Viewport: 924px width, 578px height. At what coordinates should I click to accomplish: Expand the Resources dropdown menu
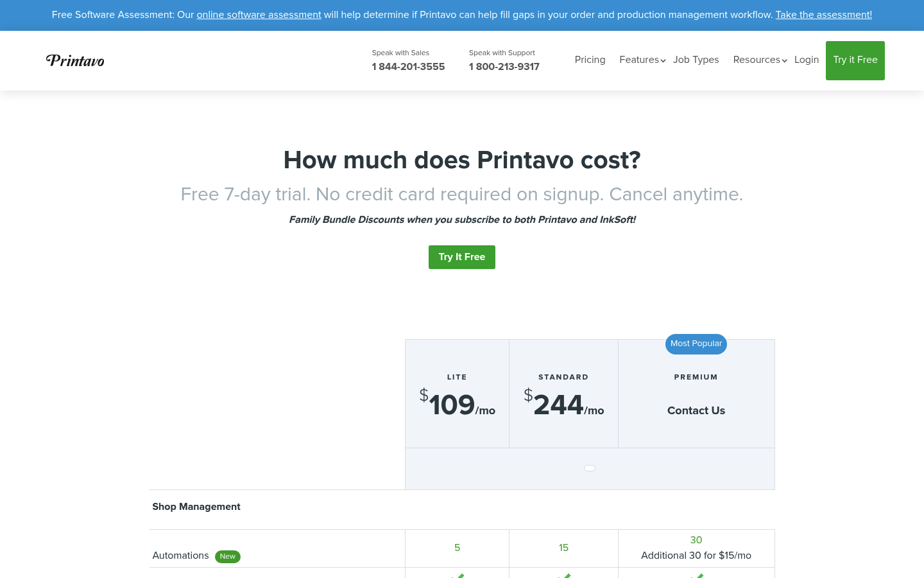click(760, 60)
